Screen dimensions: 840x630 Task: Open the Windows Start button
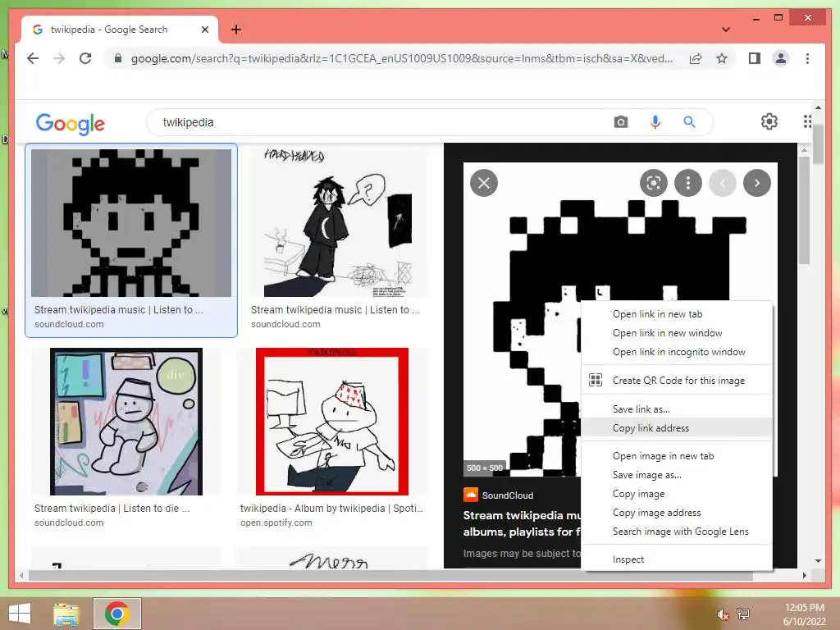[20, 614]
